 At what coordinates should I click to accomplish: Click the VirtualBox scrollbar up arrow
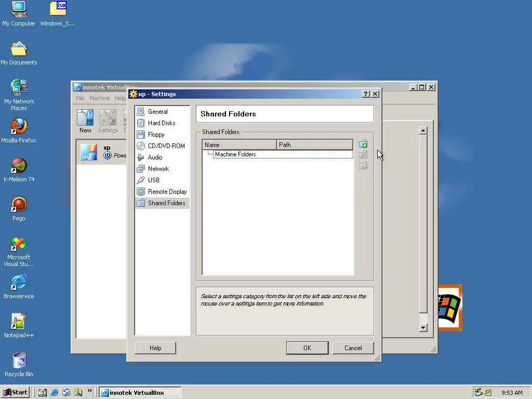coord(423,130)
